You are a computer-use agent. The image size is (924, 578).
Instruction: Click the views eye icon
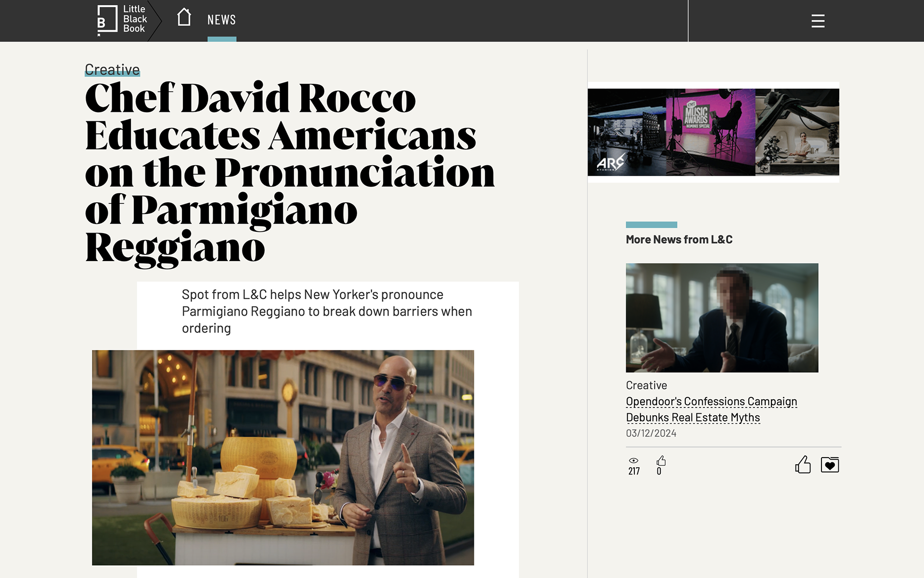point(634,460)
